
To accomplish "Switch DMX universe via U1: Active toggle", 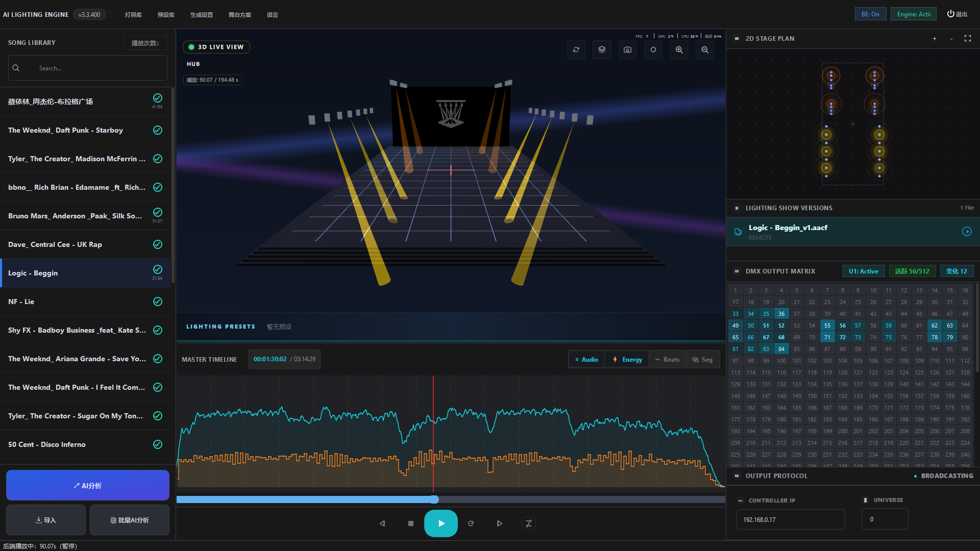I will 863,271.
